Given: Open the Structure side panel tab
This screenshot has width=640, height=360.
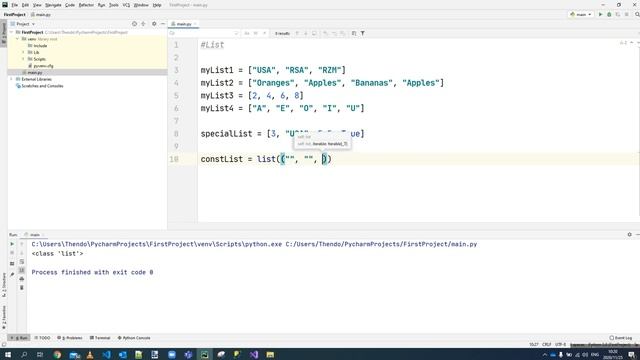Looking at the screenshot, I should click(4, 285).
